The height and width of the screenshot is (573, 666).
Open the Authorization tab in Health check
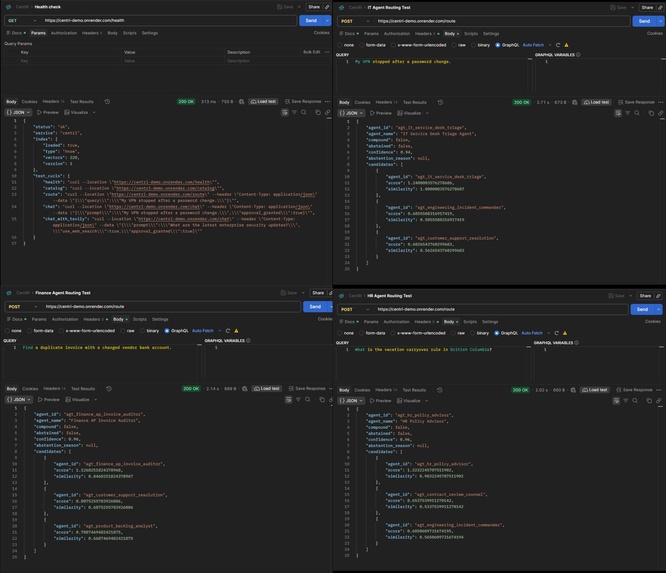[x=64, y=33]
